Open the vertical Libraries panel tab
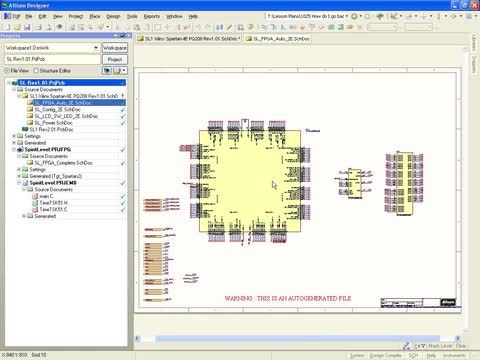Screen dimensions: 480x360 coord(474,42)
